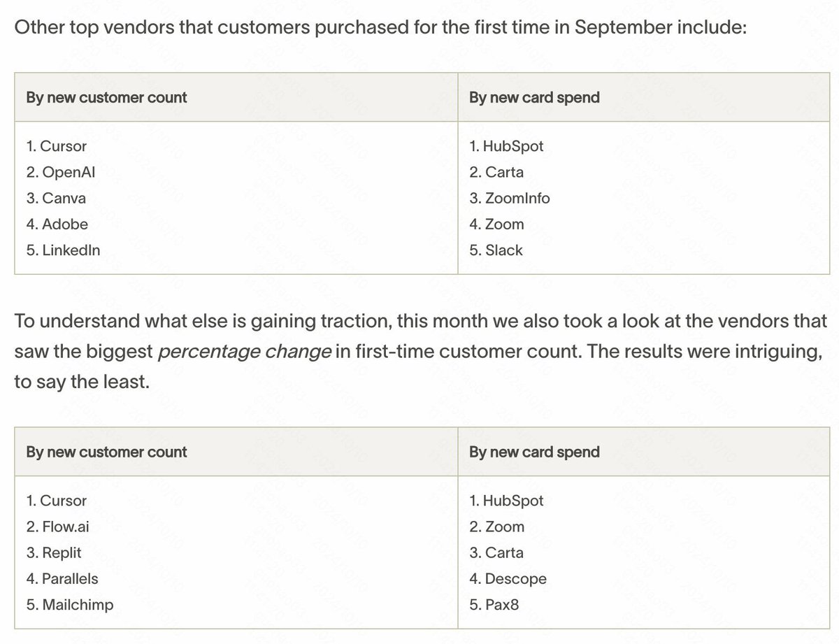Select the "5. LinkedIn" entry
Viewport: 839px width, 644px height.
tap(63, 250)
